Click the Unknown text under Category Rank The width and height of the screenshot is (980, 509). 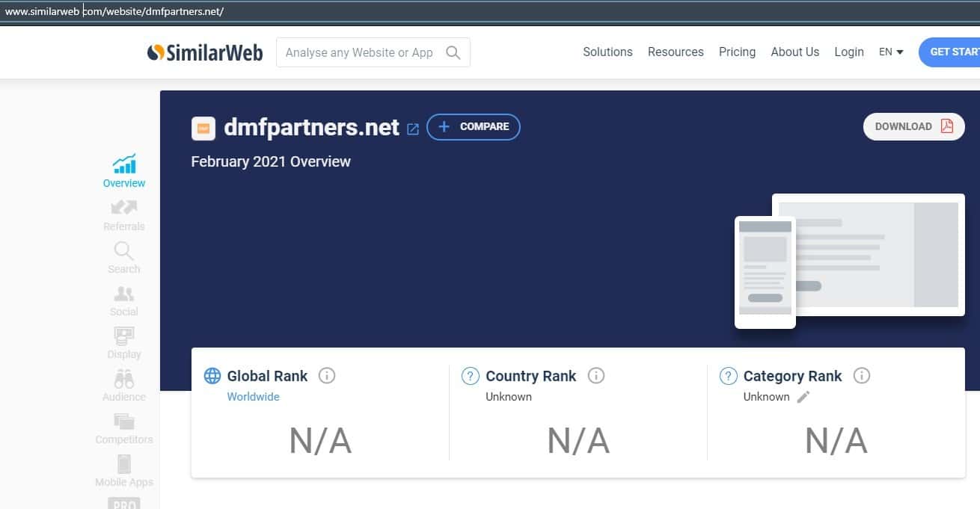(766, 397)
